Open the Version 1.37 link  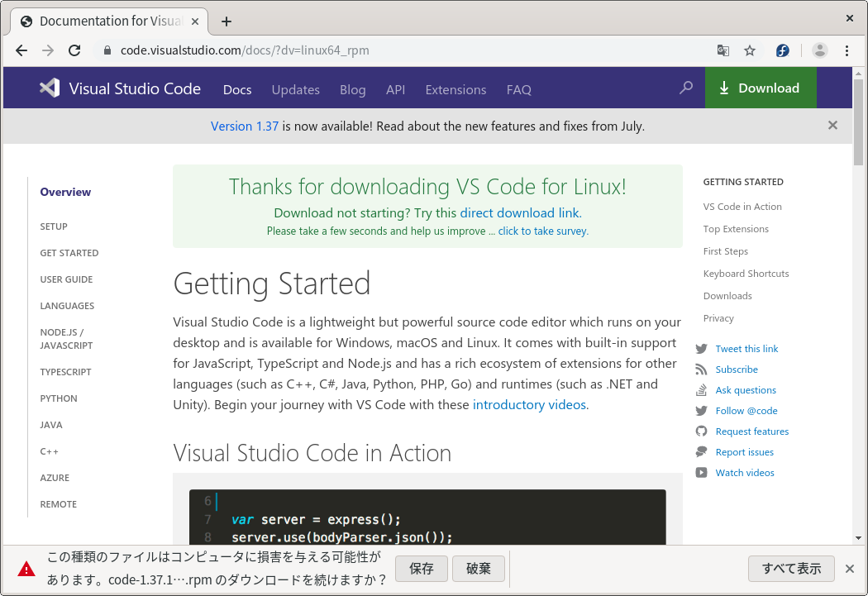pyautogui.click(x=245, y=126)
